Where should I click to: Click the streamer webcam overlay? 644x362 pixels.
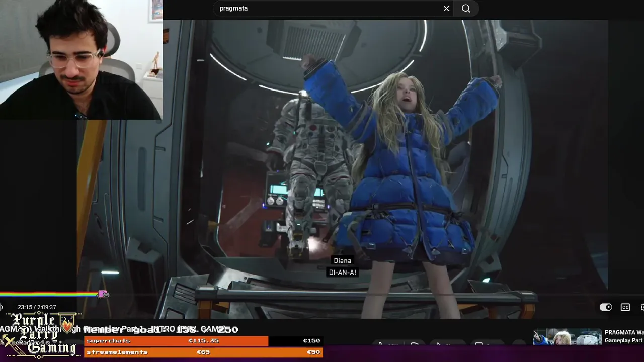(x=81, y=59)
